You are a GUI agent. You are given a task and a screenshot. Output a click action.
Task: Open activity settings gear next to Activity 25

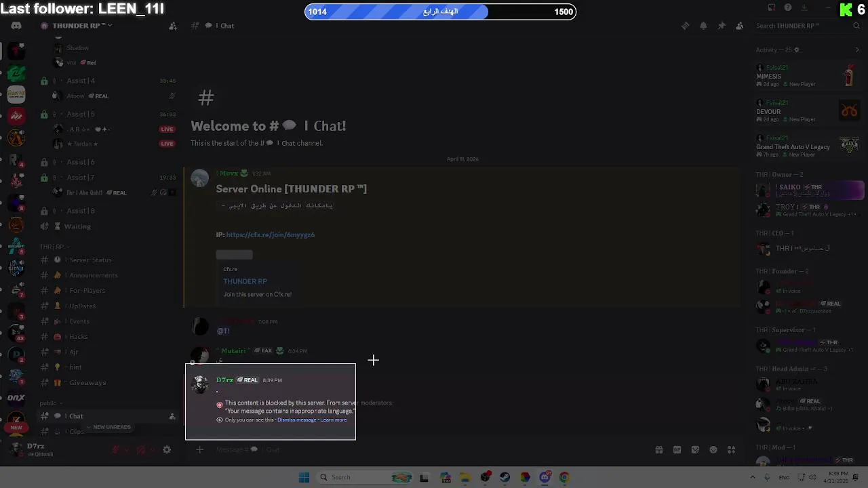pos(797,49)
